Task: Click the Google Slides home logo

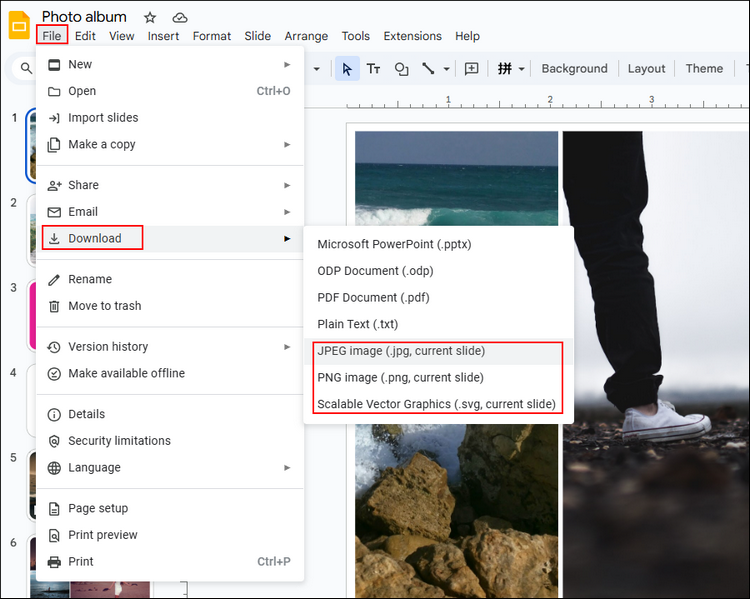Action: (x=19, y=26)
